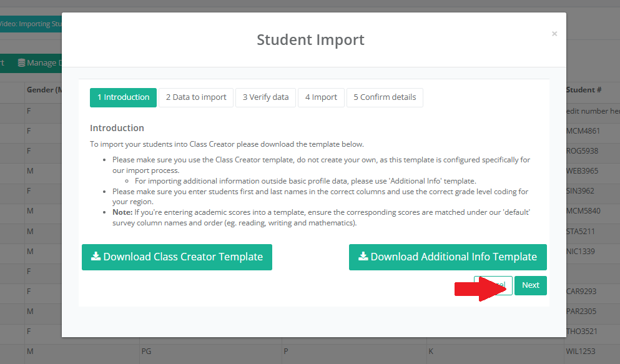Select student number MCM4861 cell
Screen dimensions: 620x364
583,131
